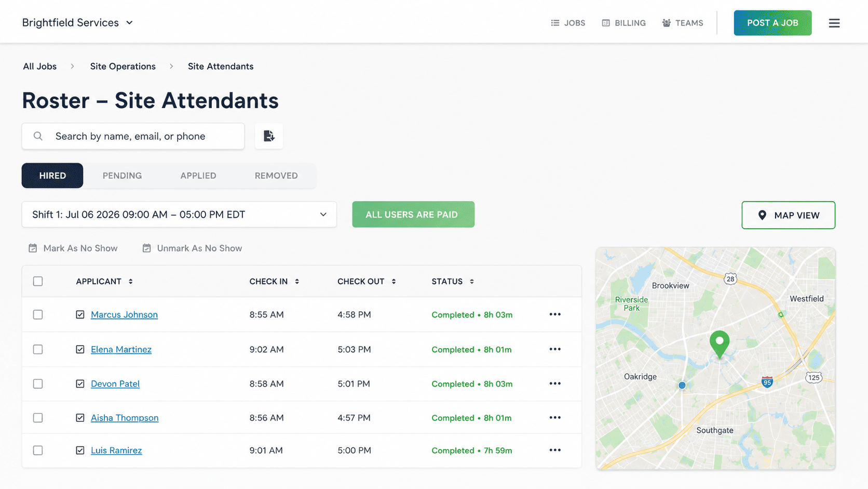Open the hamburger menu icon
This screenshot has height=489, width=868.
(834, 23)
